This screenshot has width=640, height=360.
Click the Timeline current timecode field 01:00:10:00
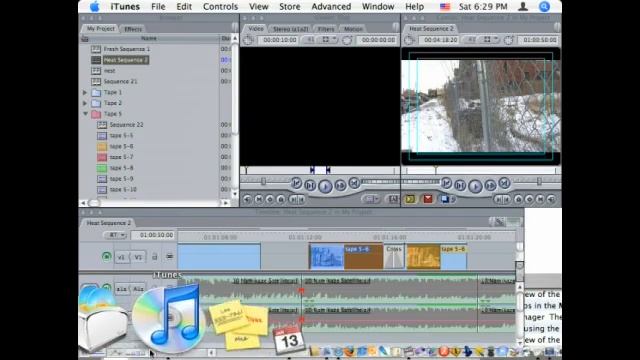(153, 235)
